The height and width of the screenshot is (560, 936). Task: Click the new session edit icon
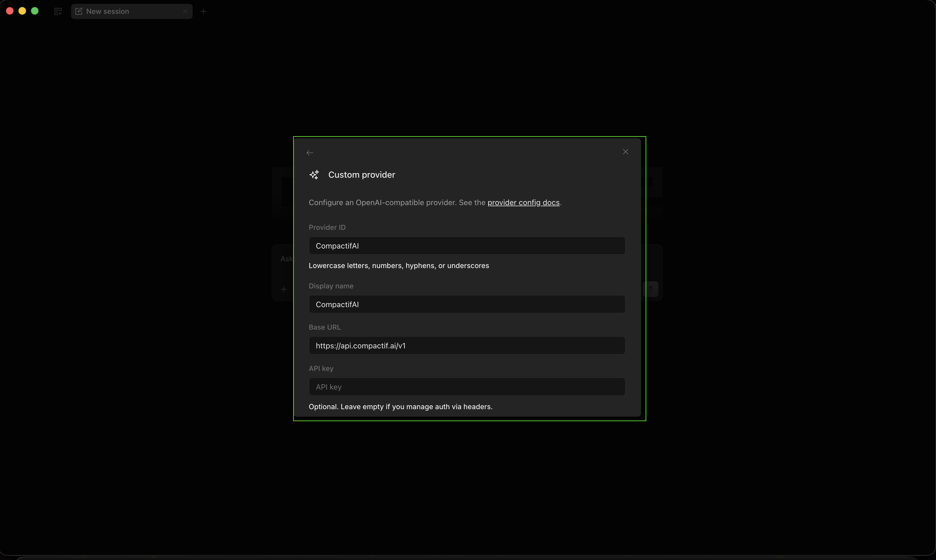79,11
